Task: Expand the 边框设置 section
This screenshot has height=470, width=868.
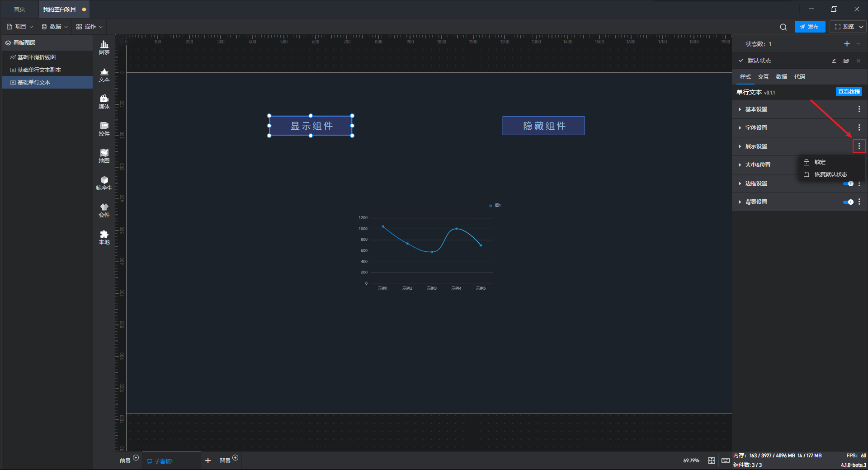Action: 740,183
